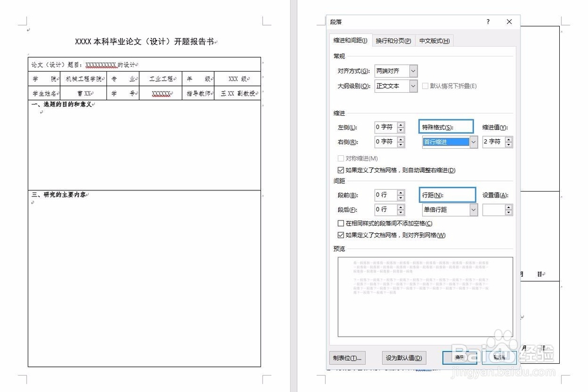Click the 王XX 副教授 cell
588x392 pixels.
[x=238, y=93]
